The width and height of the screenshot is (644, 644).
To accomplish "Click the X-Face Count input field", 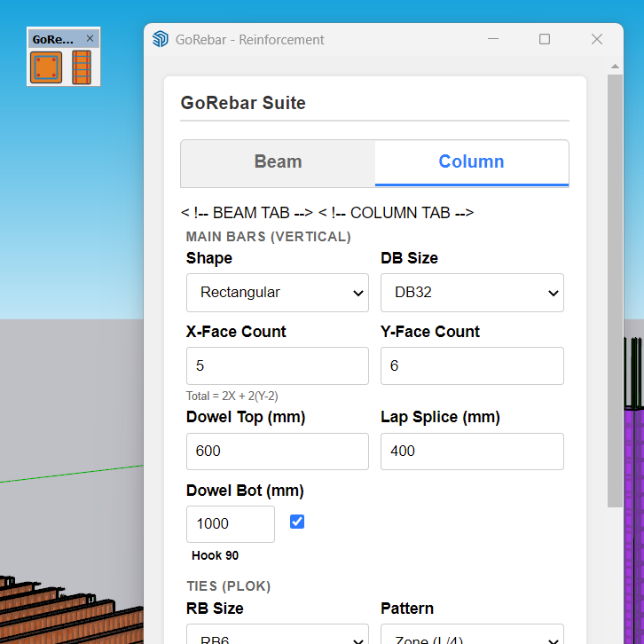I will click(278, 365).
